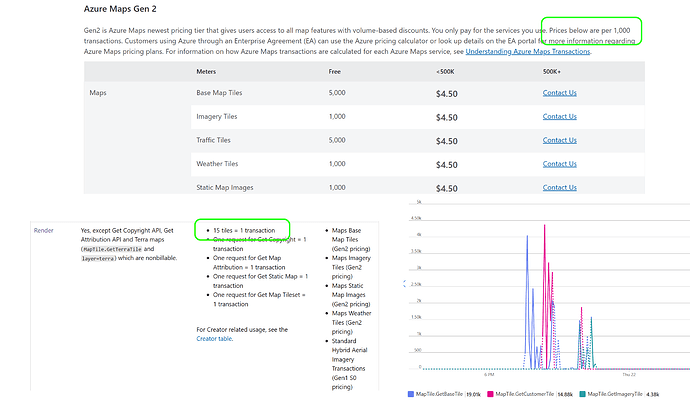Screen dimensions: 690x412
Task: Click the blue arrow left of chart
Action: coord(404,284)
